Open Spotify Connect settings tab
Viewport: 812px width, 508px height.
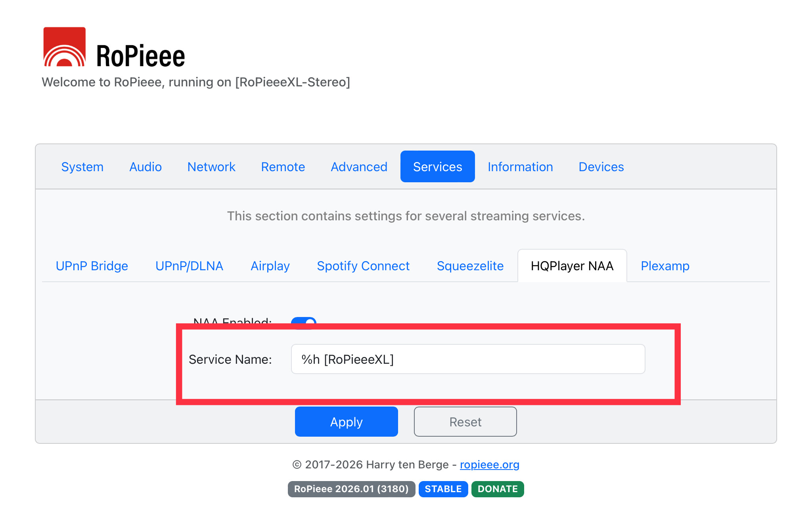click(x=363, y=266)
